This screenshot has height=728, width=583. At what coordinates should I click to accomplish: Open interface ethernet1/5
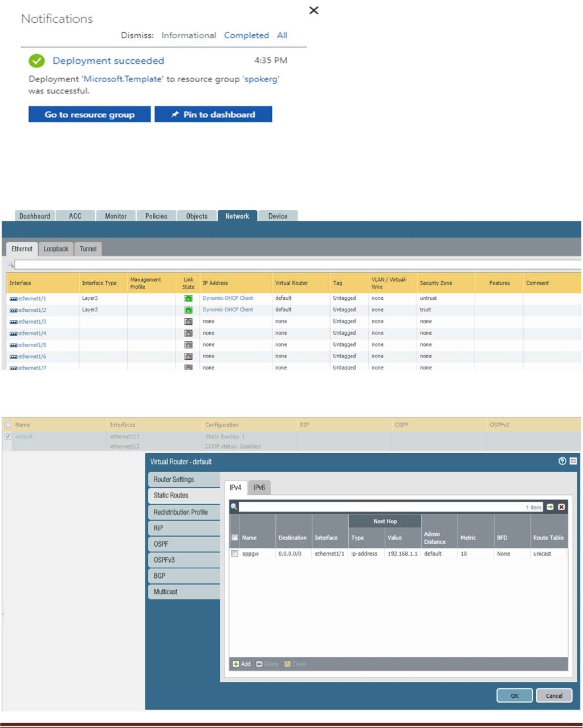coord(32,345)
